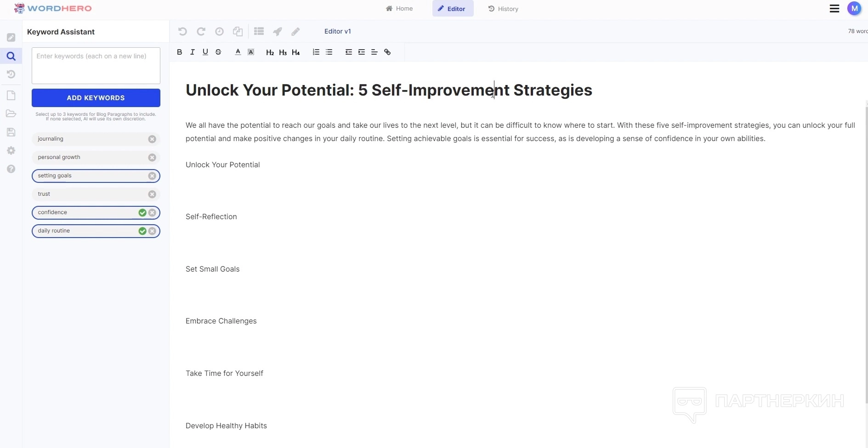Click the redo arrow icon

point(201,31)
